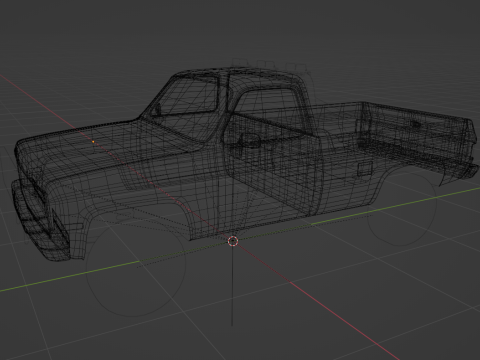Select the orange object origin point on the hood
The image size is (480, 360).
coord(93,142)
